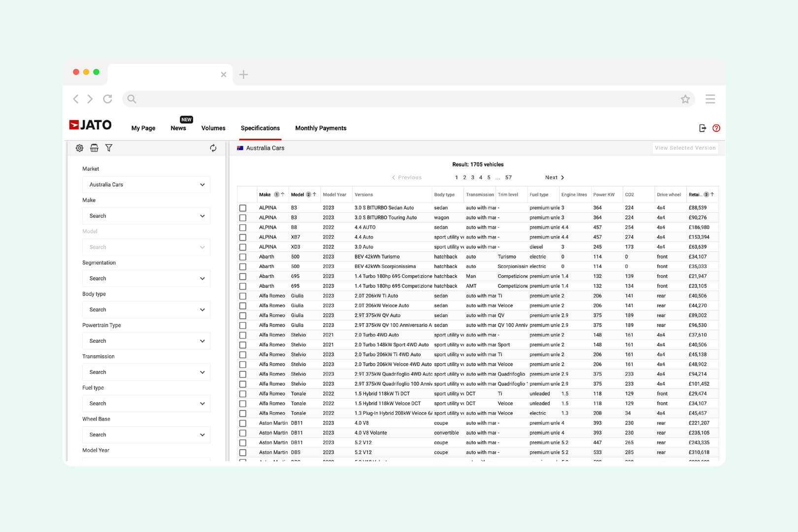Image resolution: width=798 pixels, height=532 pixels.
Task: Open the Volumes menu item
Action: (x=213, y=128)
